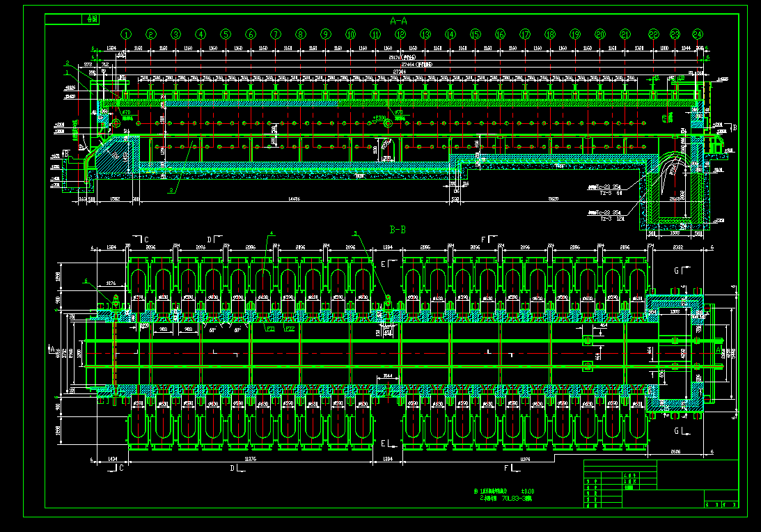The width and height of the screenshot is (761, 532).
Task: Click the circled detail marker 4 in section B-B
Action: [271, 233]
